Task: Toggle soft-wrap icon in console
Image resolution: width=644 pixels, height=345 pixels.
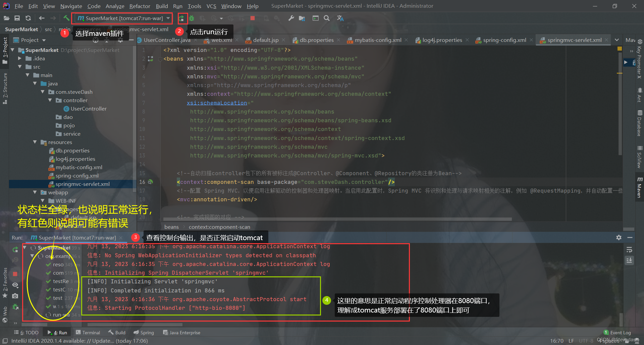Action: tap(629, 250)
